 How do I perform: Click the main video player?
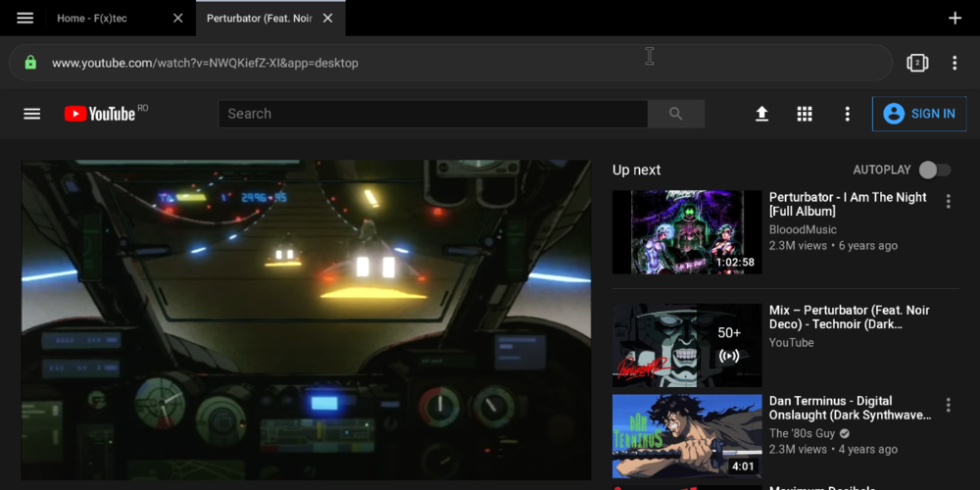pyautogui.click(x=306, y=320)
